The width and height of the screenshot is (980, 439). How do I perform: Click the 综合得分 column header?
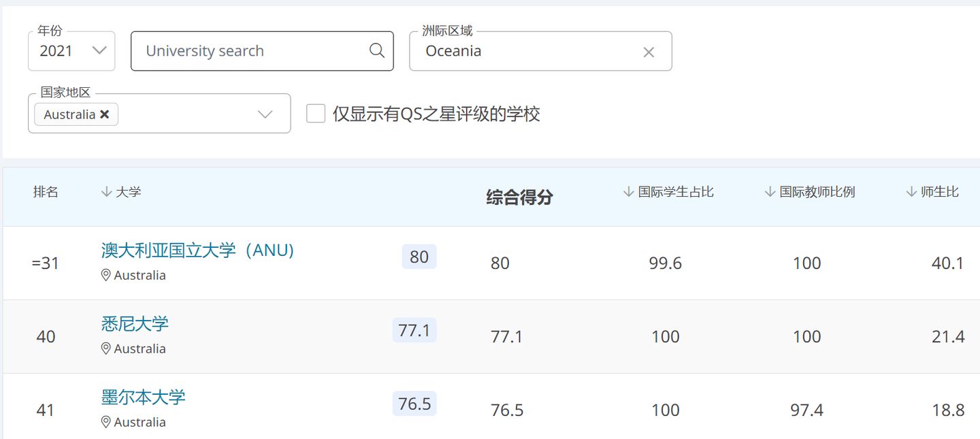(519, 197)
